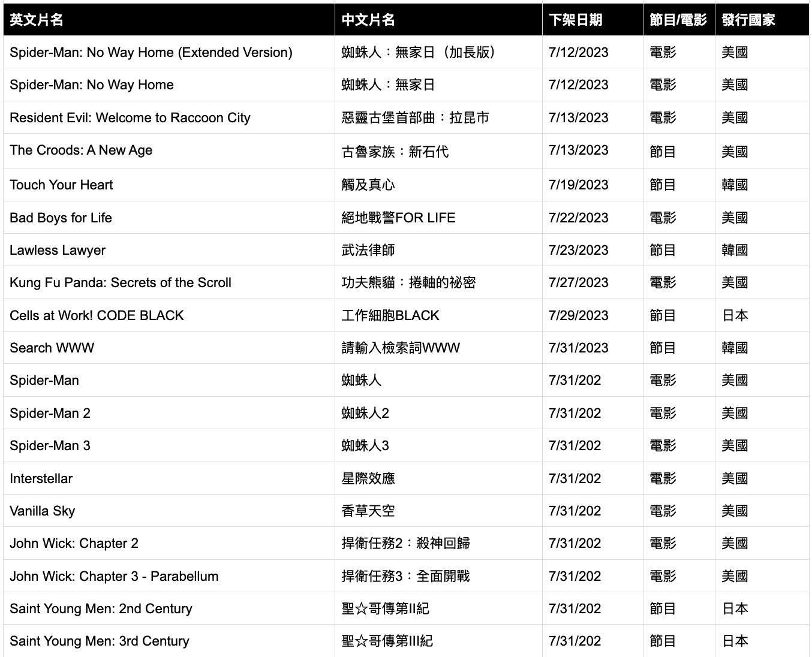Click the 7/23/2023 date cell

593,250
